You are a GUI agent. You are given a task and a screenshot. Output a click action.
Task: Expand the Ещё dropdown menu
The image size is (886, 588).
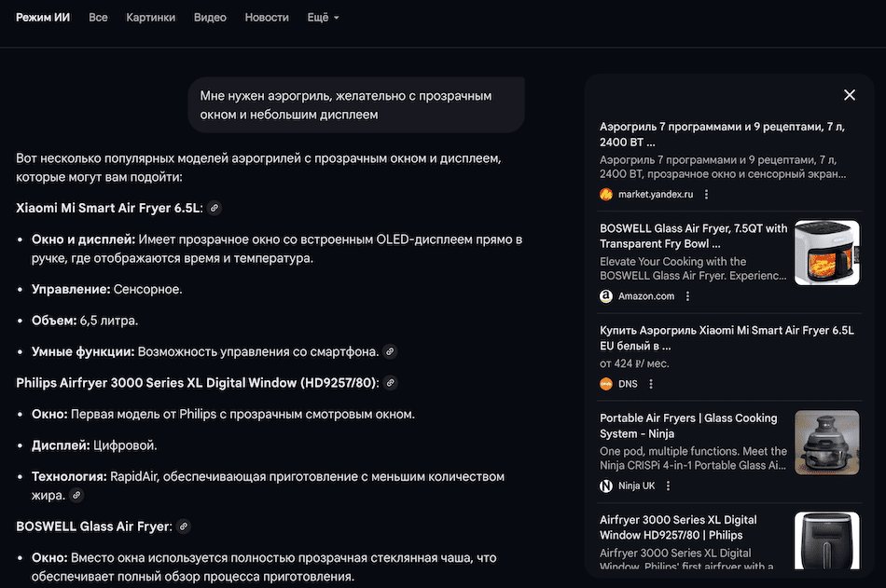coord(323,18)
